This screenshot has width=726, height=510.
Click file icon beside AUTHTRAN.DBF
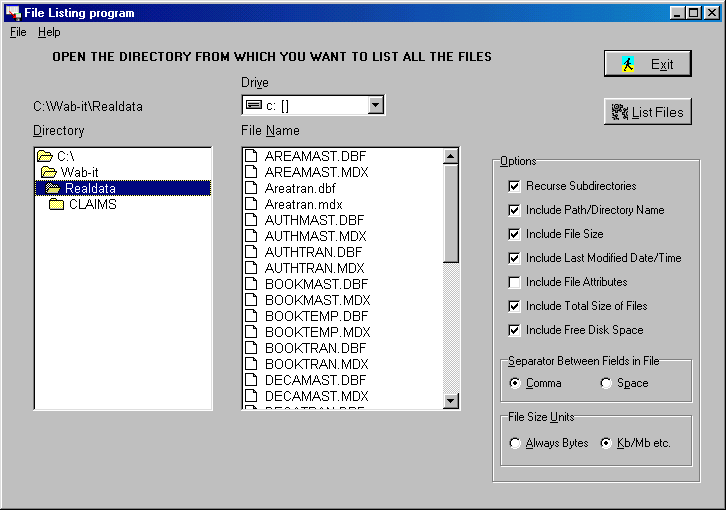251,252
